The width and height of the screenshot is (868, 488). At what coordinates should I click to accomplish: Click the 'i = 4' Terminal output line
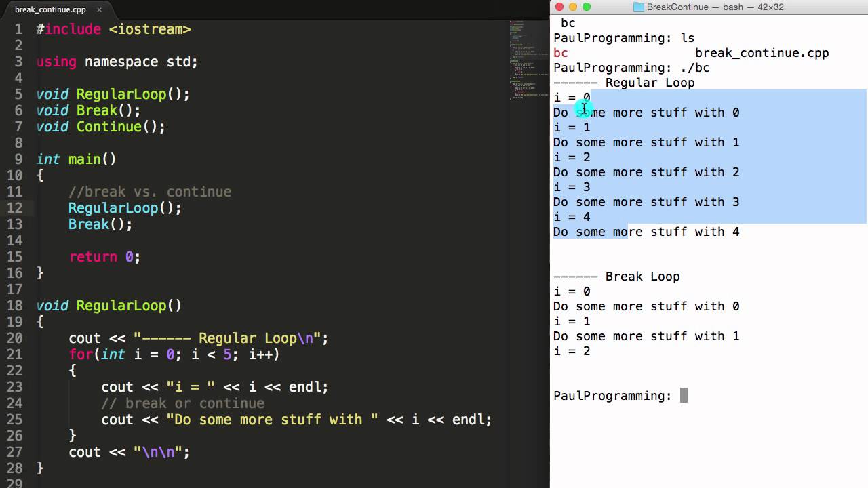[572, 217]
